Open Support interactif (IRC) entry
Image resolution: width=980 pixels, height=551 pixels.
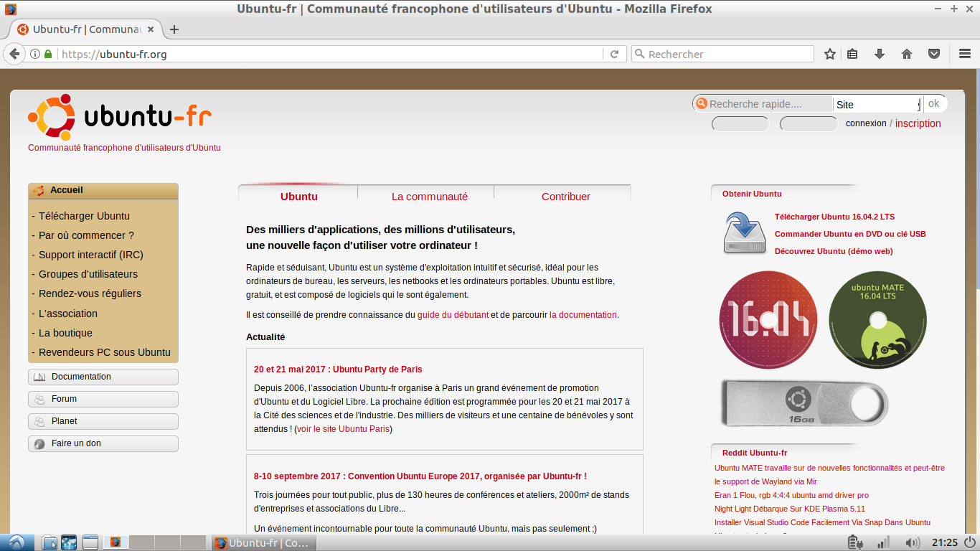pyautogui.click(x=90, y=255)
